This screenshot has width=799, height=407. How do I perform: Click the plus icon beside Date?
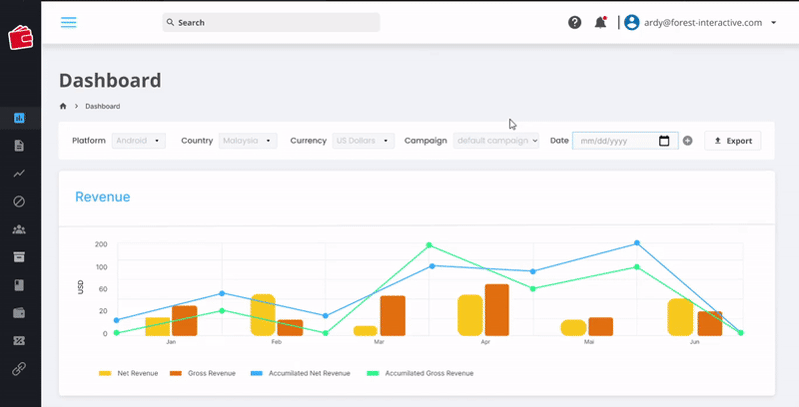[x=688, y=141]
